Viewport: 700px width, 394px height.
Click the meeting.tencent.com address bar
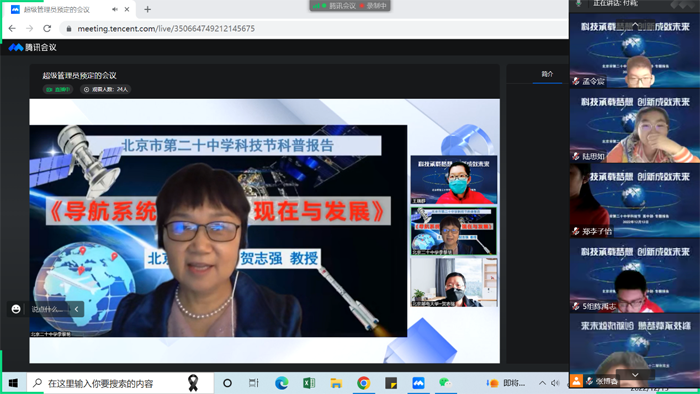pyautogui.click(x=312, y=29)
